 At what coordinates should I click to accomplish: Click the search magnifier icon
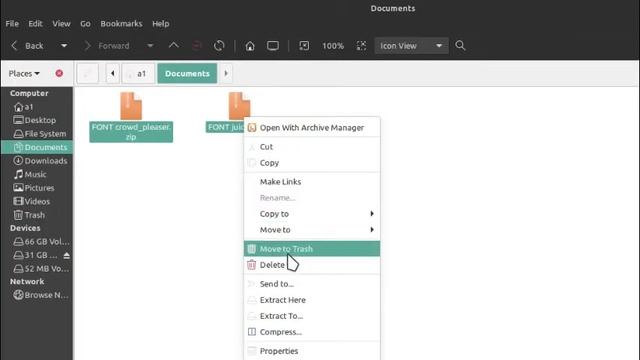click(460, 46)
